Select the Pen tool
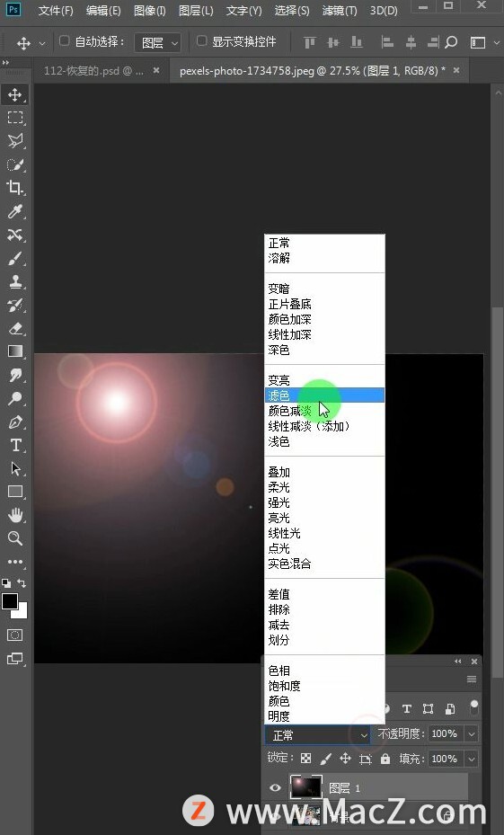Screen dimensions: 504x835 (15, 422)
